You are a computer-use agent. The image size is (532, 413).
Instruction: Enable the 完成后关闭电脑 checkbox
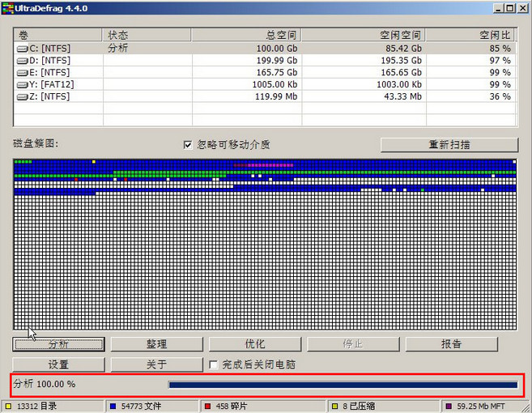click(214, 364)
